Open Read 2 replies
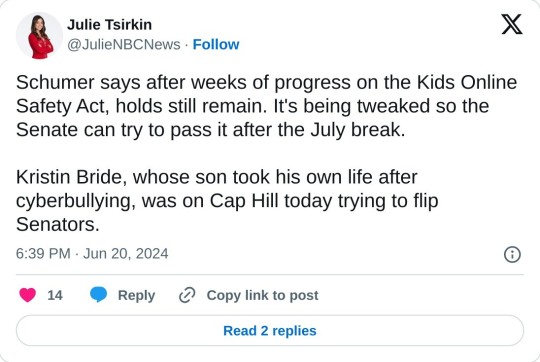 [x=270, y=331]
